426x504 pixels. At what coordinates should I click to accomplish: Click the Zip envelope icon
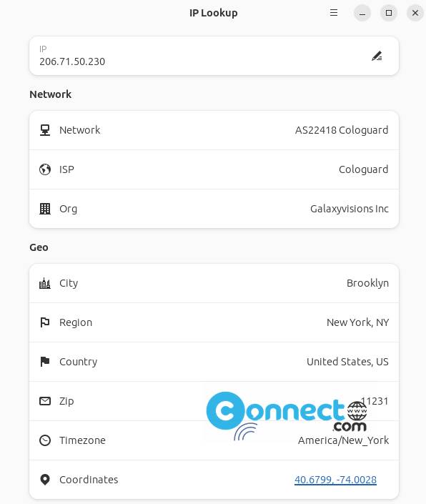click(x=45, y=401)
